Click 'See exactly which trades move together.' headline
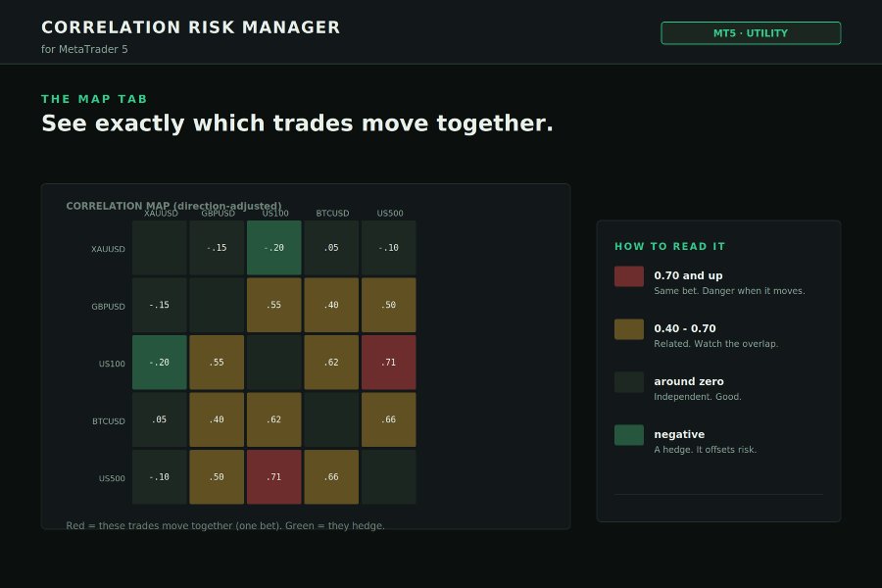Viewport: 882px width, 588px height. tap(297, 123)
